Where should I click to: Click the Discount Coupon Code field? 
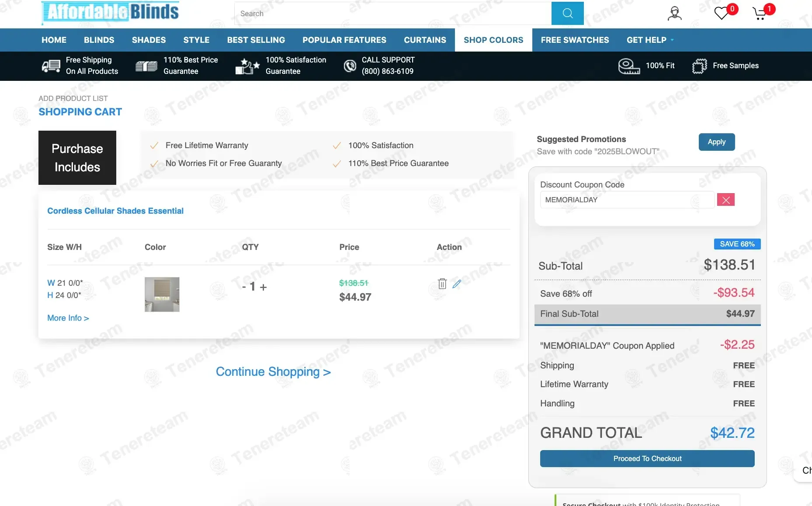[x=627, y=200]
